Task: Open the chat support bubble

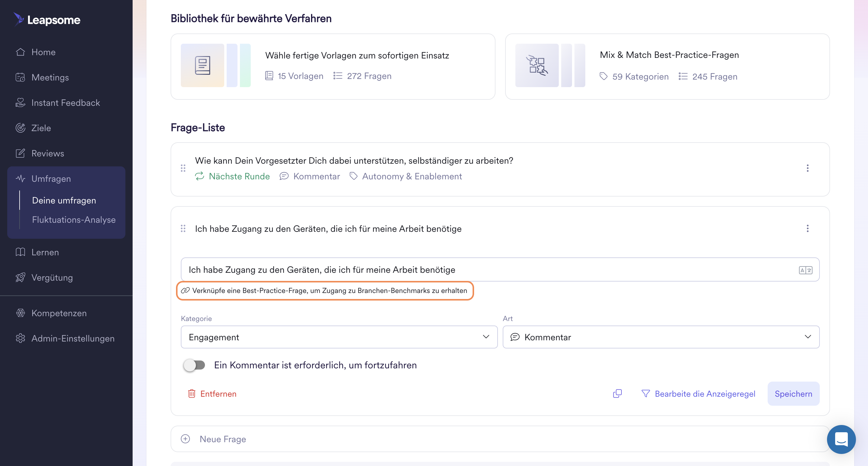Action: (x=841, y=439)
